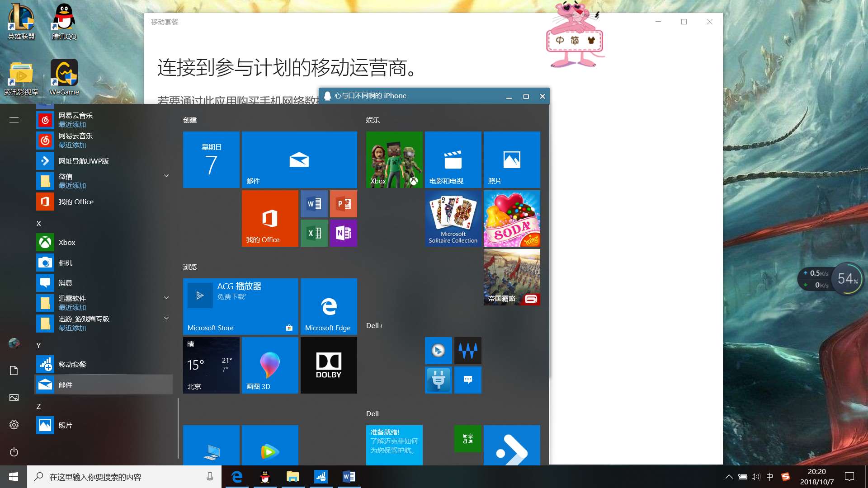Launch the Xbox tile with avatars
868x488 pixels.
394,160
